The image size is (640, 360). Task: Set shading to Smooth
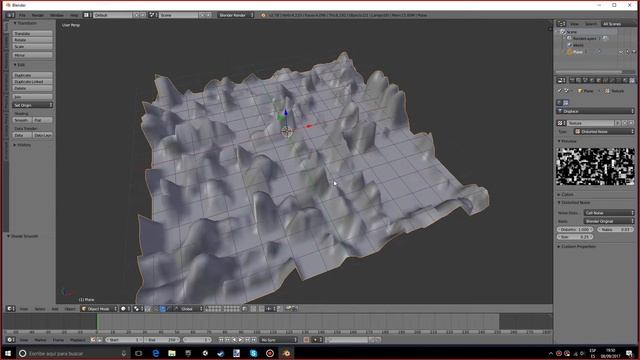(22, 120)
